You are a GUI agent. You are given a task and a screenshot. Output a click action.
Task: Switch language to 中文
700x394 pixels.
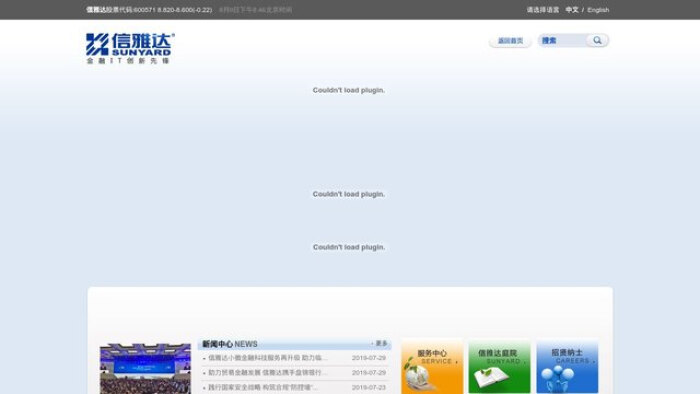click(x=571, y=10)
